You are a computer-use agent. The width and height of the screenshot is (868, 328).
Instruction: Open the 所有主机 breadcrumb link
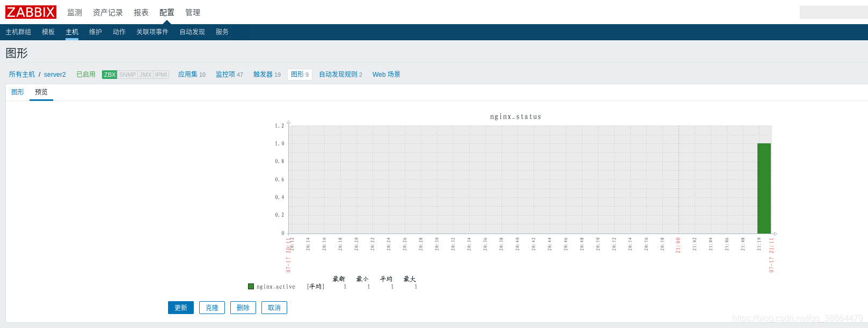[x=22, y=75]
